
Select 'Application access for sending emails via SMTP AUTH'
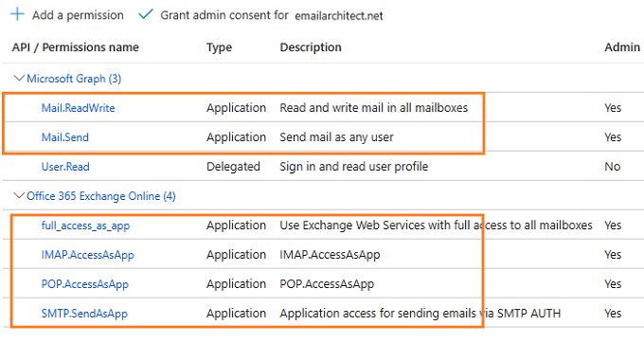pos(420,314)
